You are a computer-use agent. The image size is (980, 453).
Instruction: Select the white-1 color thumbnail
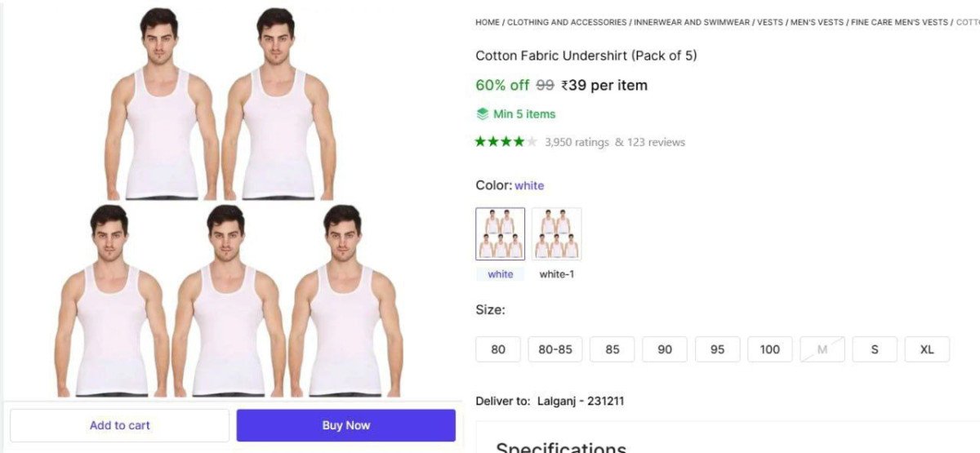[556, 234]
